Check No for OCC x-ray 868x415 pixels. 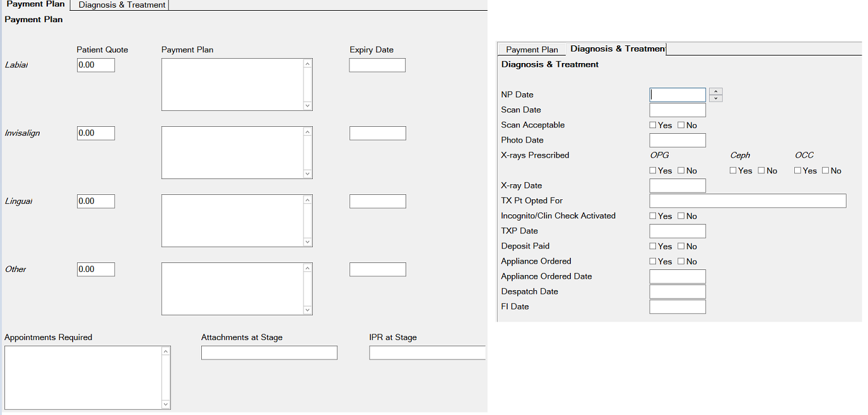[823, 170]
